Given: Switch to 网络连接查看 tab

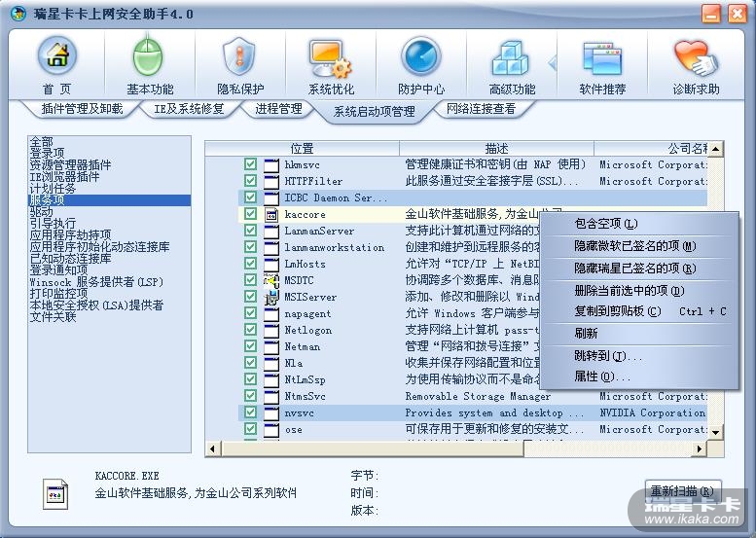Looking at the screenshot, I should pyautogui.click(x=482, y=109).
